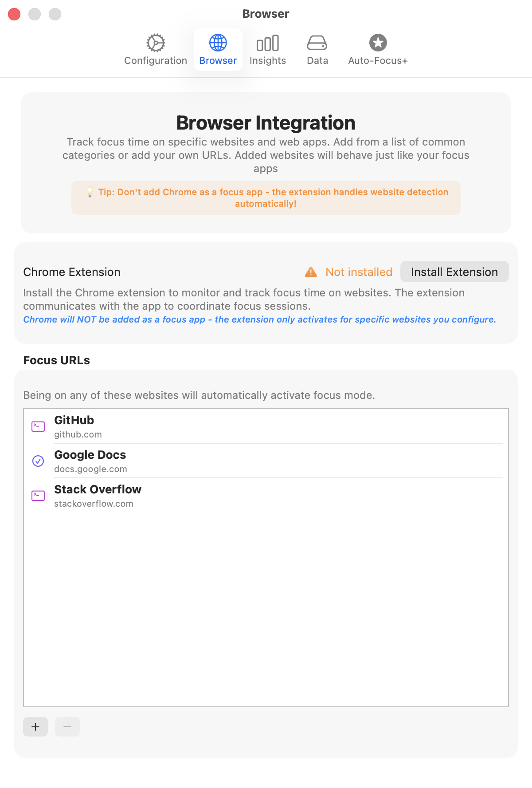Click the minus button below the URL list

point(67,727)
